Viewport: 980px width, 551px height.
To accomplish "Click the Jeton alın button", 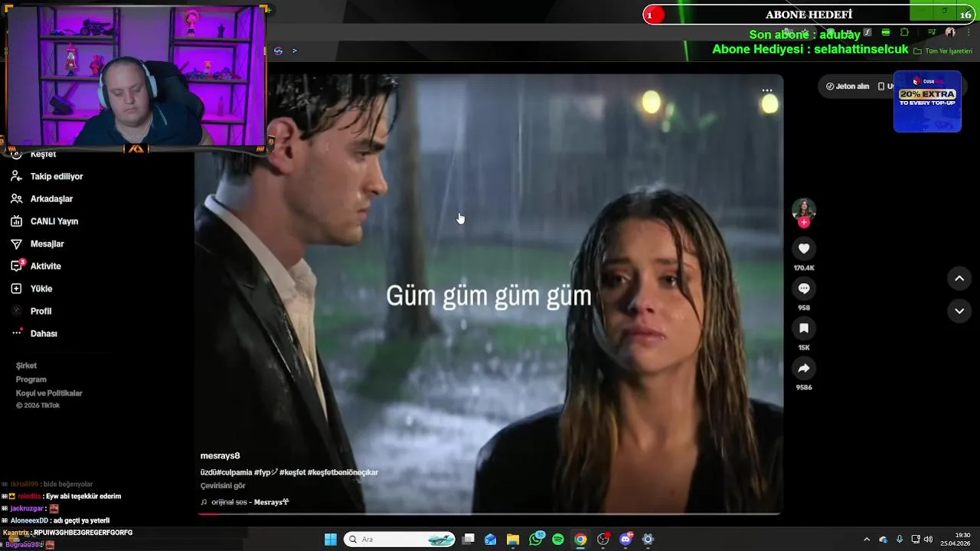I will click(848, 86).
